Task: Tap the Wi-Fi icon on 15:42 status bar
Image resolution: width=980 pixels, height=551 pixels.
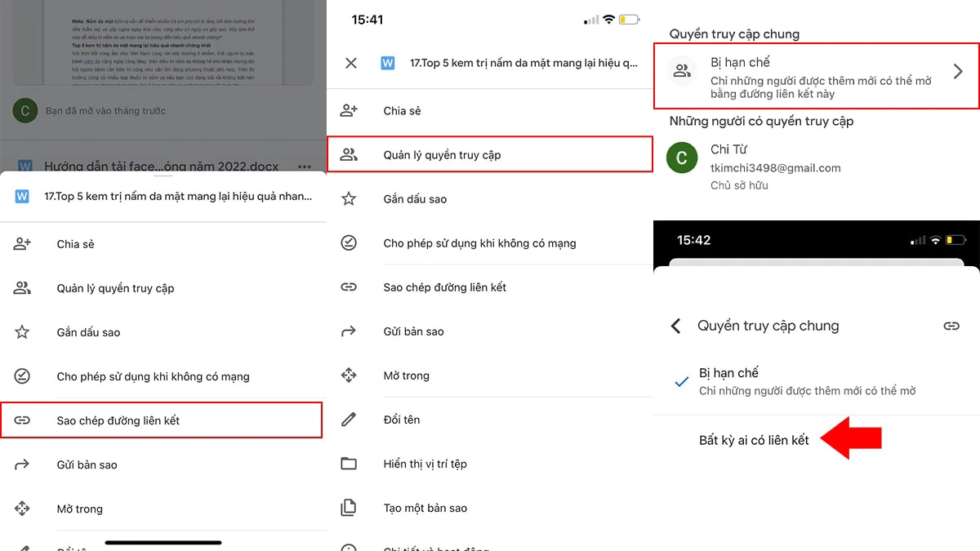Action: [x=935, y=241]
